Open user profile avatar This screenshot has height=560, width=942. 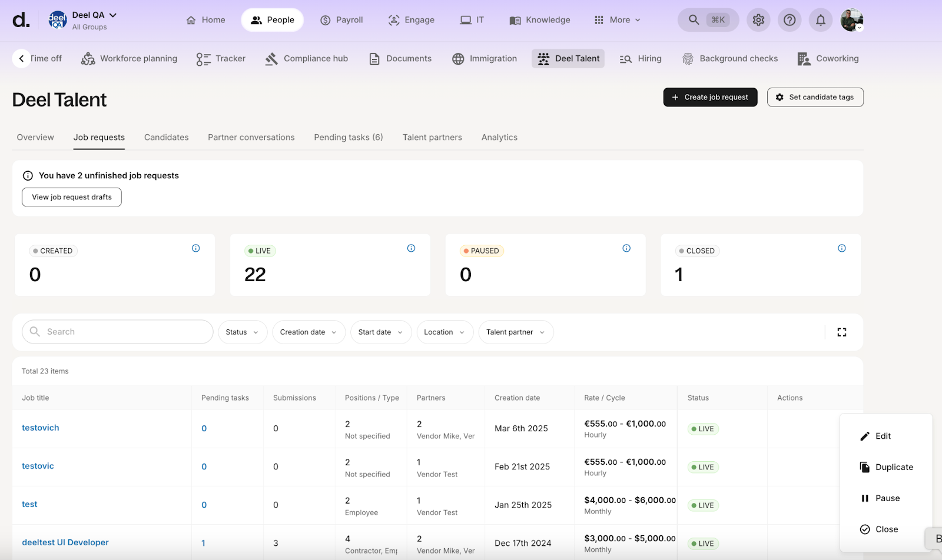851,20
